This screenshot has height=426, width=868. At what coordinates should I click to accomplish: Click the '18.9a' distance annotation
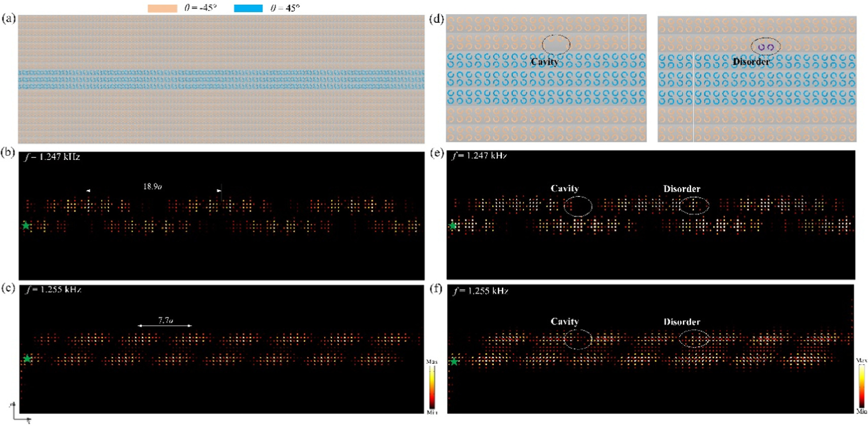point(152,186)
